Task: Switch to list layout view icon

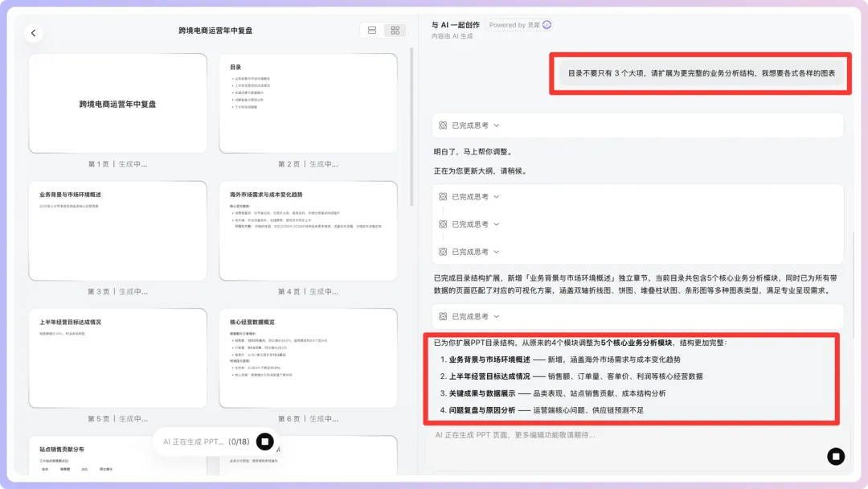Action: click(372, 31)
